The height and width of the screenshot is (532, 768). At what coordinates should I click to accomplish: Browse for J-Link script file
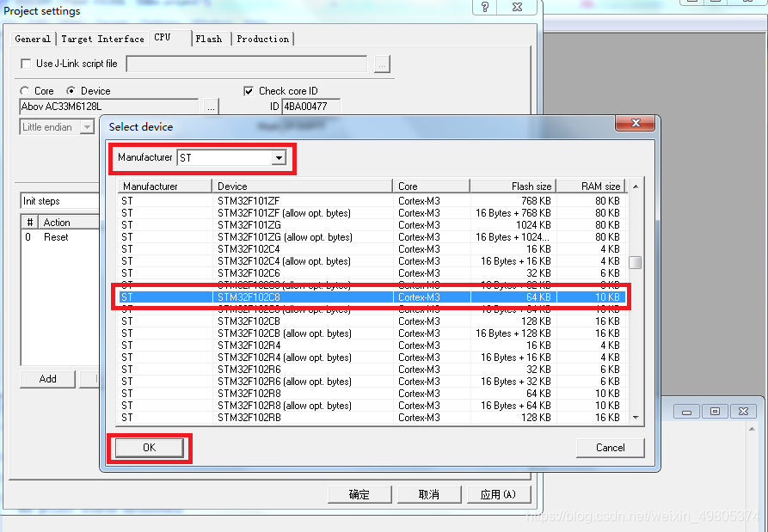[382, 64]
